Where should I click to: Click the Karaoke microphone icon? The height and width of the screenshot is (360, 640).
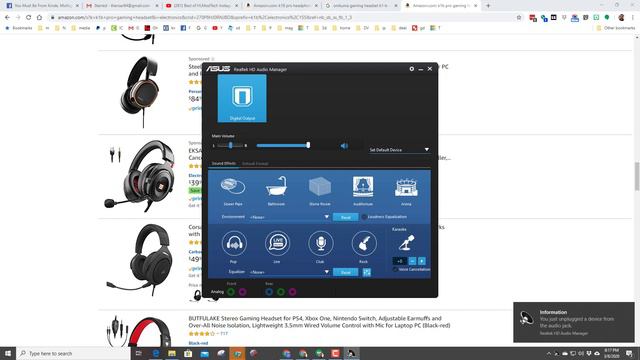(x=406, y=243)
